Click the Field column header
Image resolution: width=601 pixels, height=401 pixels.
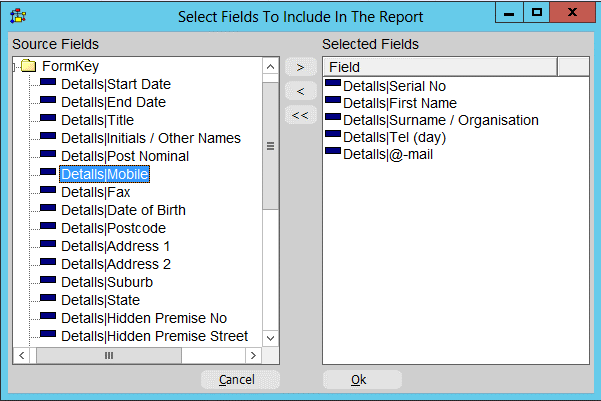[x=440, y=66]
